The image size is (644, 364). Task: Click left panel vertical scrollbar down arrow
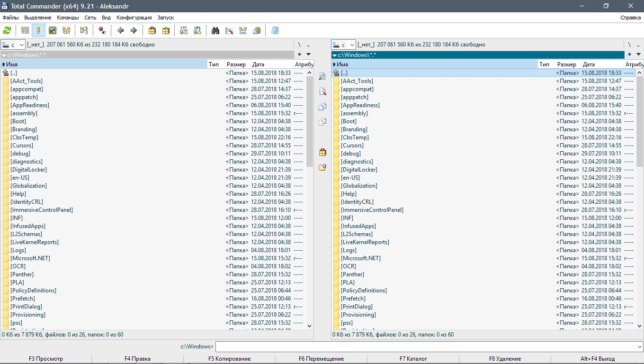click(309, 326)
